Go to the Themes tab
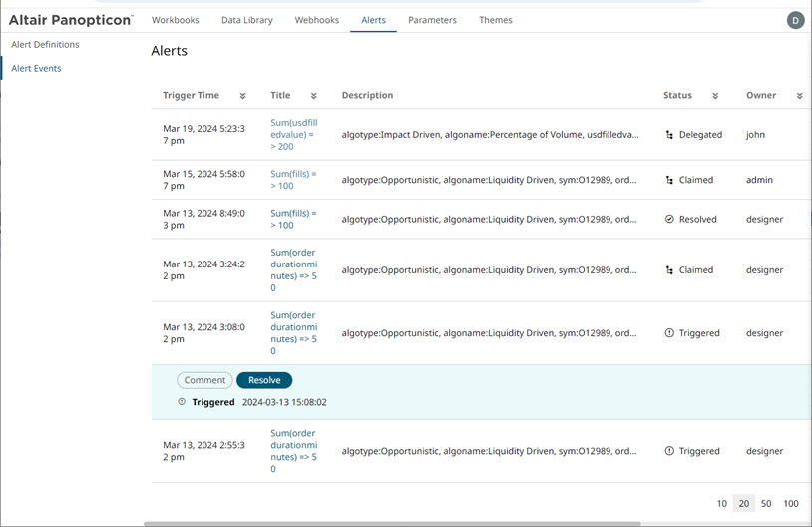The width and height of the screenshot is (812, 527). point(495,20)
